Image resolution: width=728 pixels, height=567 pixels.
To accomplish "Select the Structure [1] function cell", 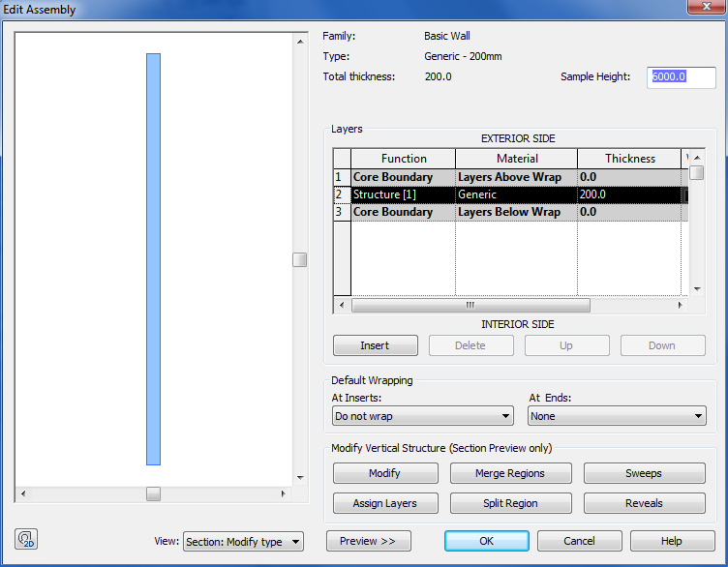I will point(403,194).
